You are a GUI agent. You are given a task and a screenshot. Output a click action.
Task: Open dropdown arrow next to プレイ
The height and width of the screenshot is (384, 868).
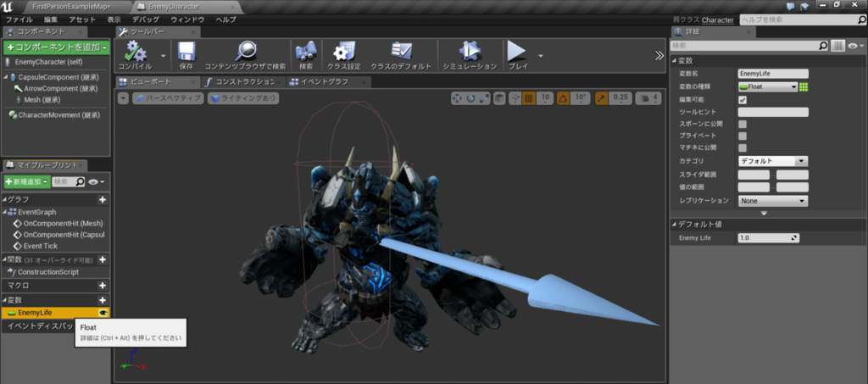[541, 56]
